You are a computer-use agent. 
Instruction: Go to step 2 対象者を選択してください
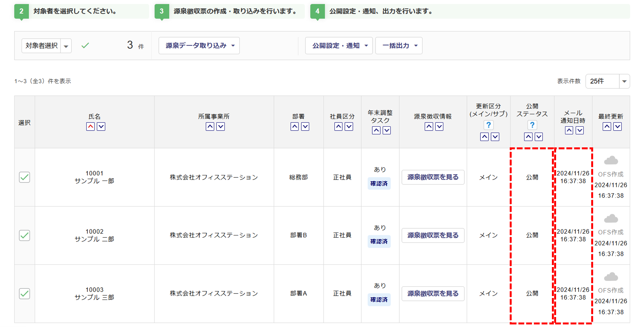(81, 11)
